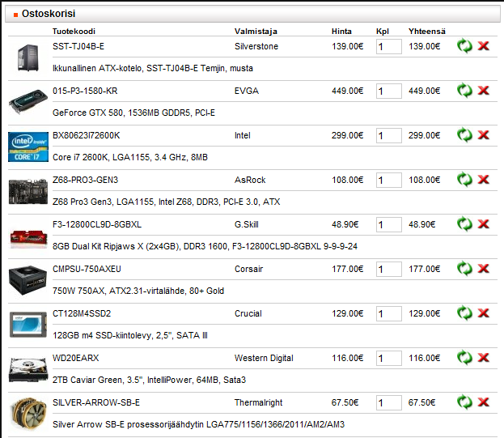Click description '128GB m4 SSD-kiintolevy'
Screen dimensions: 504x438
click(103, 335)
